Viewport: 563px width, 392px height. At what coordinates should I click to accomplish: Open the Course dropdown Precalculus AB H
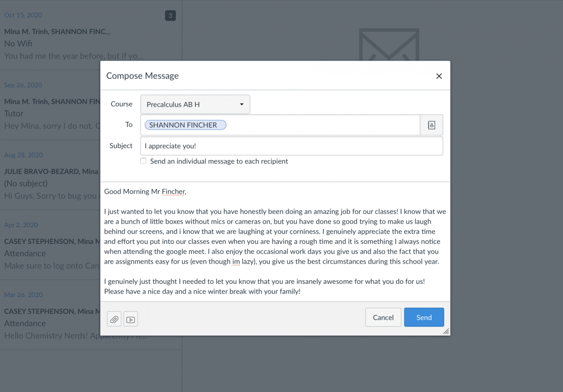coord(195,105)
